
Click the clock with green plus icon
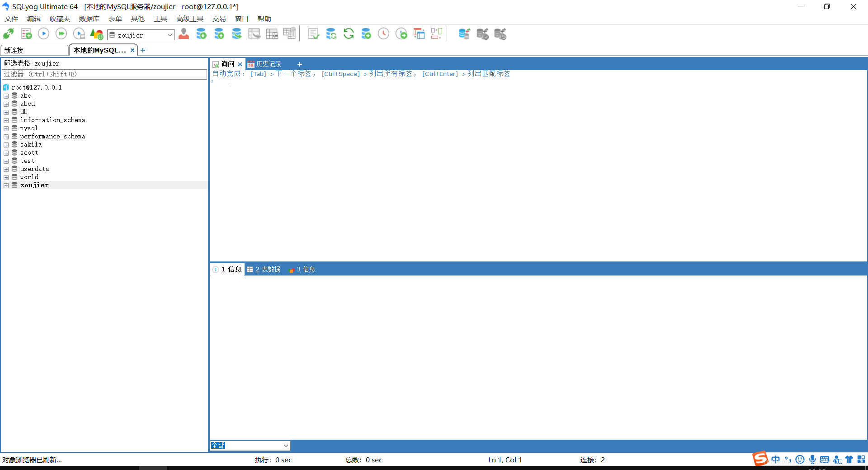[x=401, y=34]
